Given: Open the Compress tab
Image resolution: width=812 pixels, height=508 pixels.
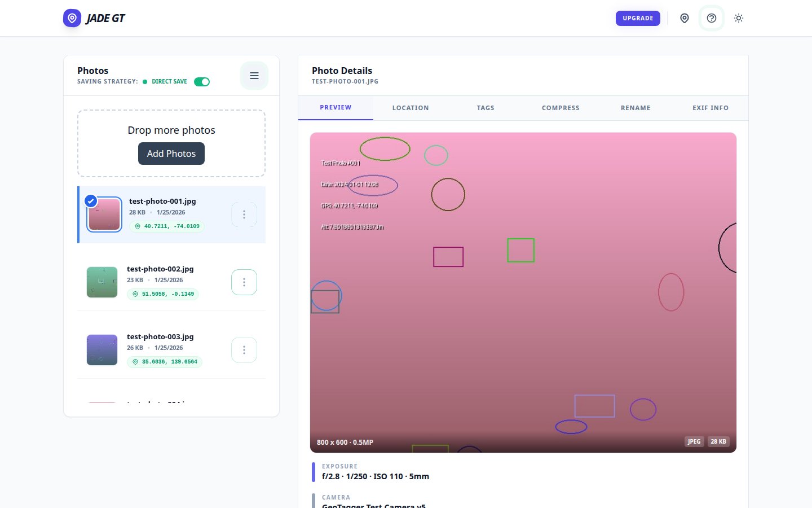Looking at the screenshot, I should (561, 108).
